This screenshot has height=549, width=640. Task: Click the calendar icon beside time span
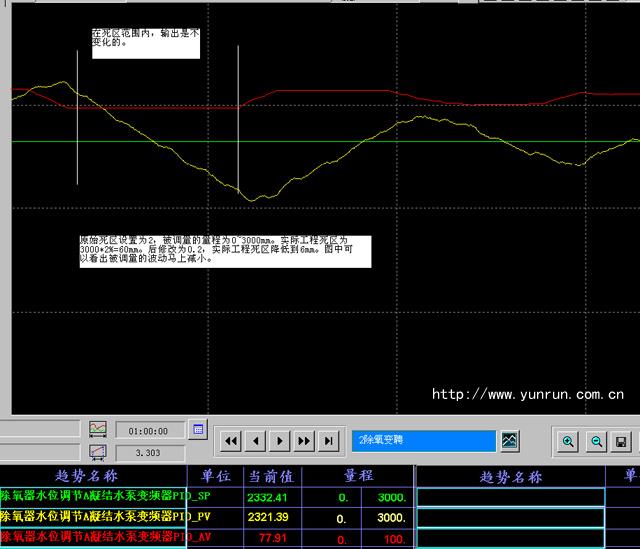(x=198, y=430)
